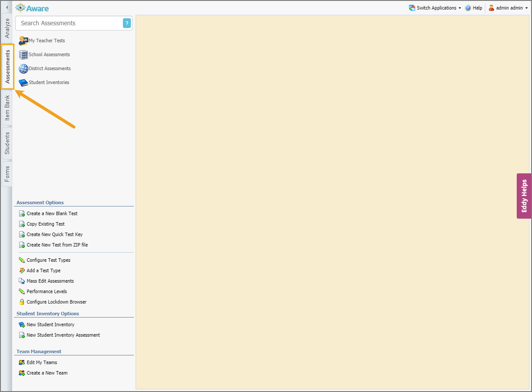This screenshot has width=532, height=392.
Task: Click the admin admin username text
Action: pos(509,8)
